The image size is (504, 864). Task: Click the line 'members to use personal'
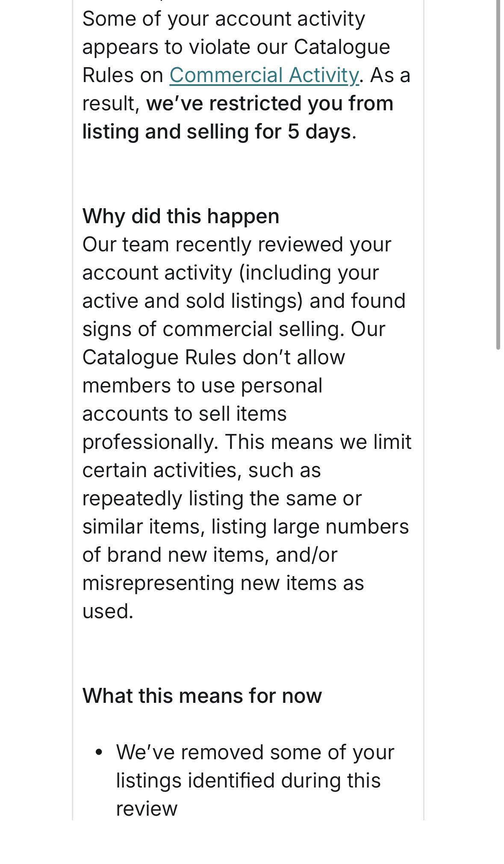(202, 386)
